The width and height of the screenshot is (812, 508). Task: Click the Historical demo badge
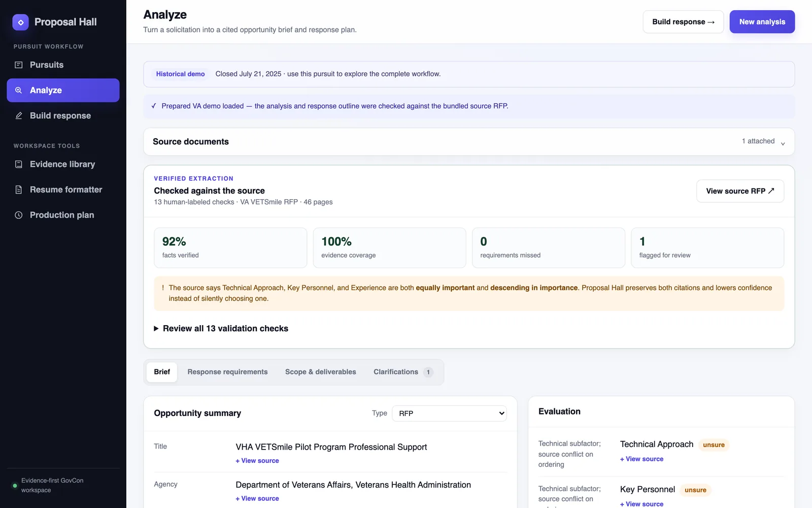point(180,74)
